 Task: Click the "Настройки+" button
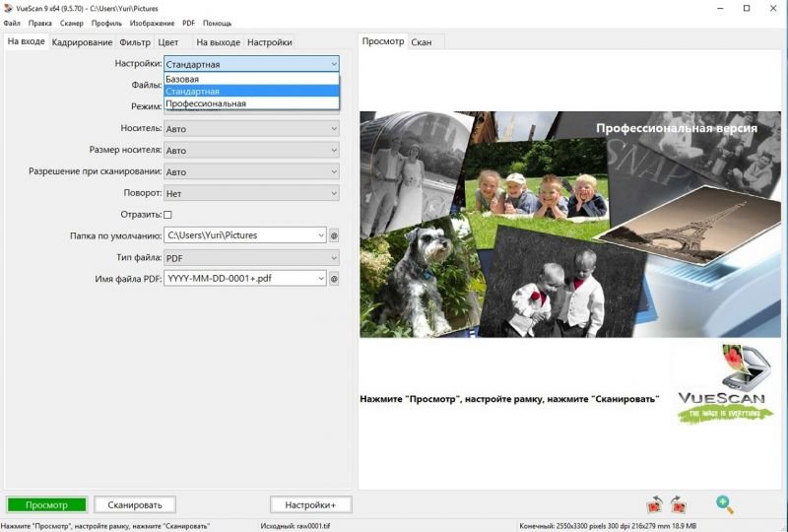pyautogui.click(x=310, y=504)
